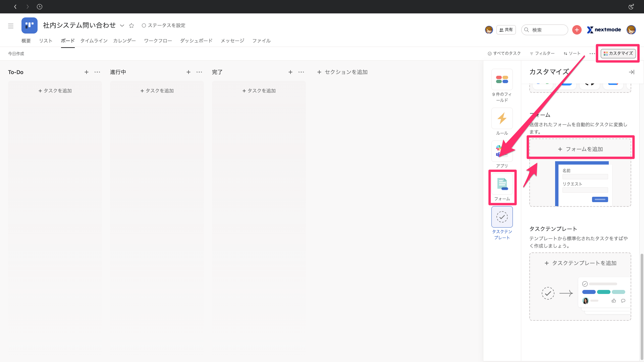Click フォームを追加 to add a form
This screenshot has width=644, height=362.
tap(580, 149)
